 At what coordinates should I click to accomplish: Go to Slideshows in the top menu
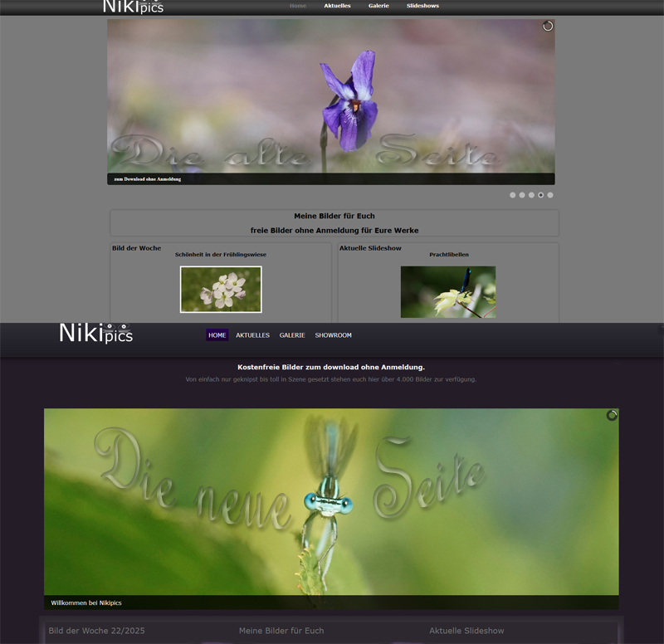tap(422, 6)
